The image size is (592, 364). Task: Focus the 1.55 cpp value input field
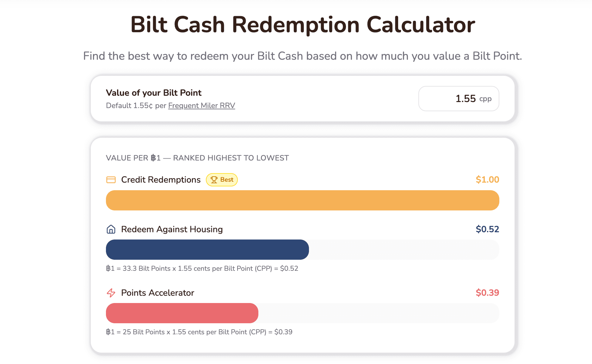pos(459,99)
